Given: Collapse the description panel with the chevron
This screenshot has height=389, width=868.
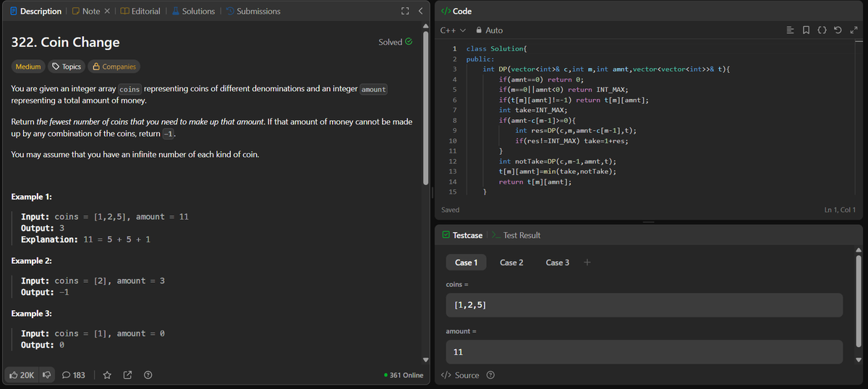Looking at the screenshot, I should pos(420,11).
